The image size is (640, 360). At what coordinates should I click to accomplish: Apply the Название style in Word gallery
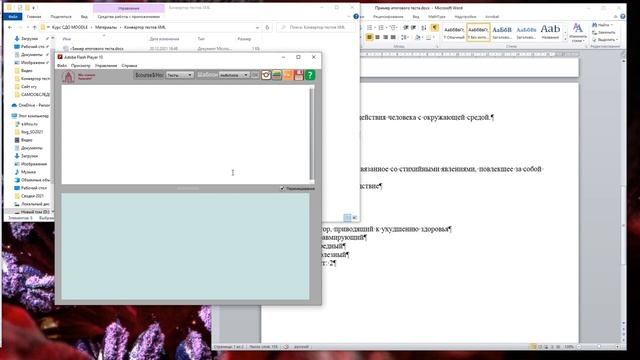[x=550, y=32]
